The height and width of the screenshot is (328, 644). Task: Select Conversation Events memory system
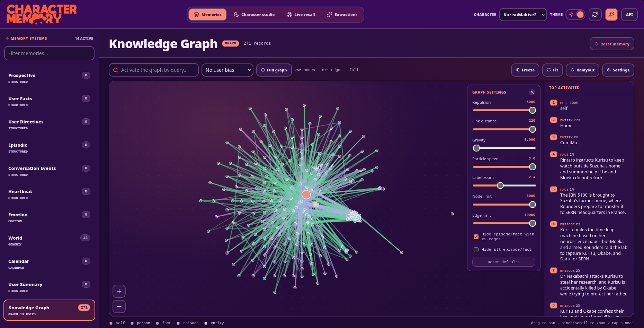49,171
